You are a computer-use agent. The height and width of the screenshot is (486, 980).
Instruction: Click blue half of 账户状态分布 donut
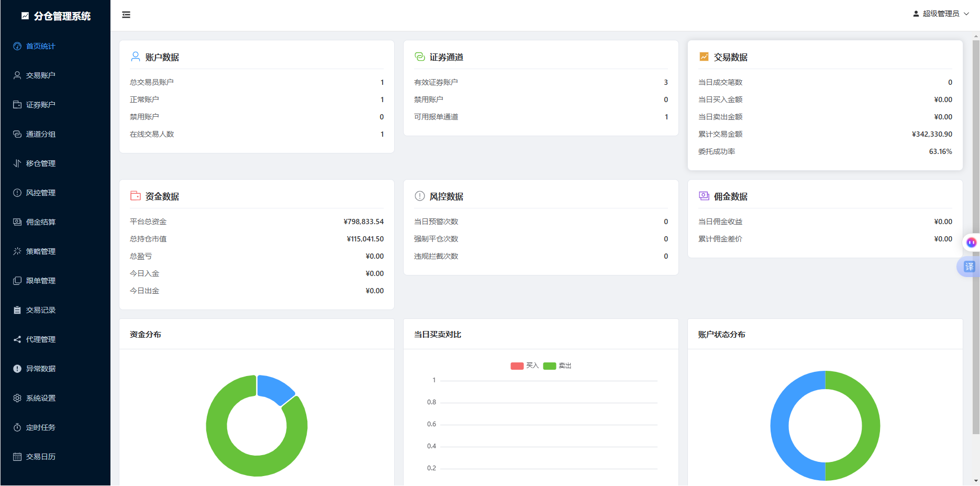pos(780,426)
